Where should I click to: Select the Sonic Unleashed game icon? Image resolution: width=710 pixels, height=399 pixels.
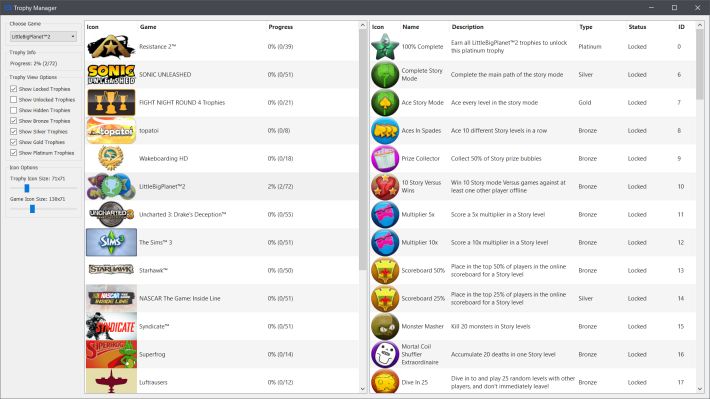click(x=111, y=74)
